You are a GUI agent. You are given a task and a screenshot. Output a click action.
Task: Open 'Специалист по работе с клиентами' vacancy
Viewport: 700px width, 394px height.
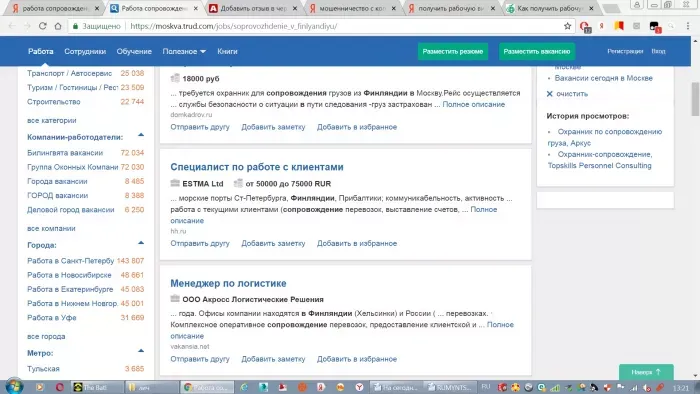tap(257, 167)
